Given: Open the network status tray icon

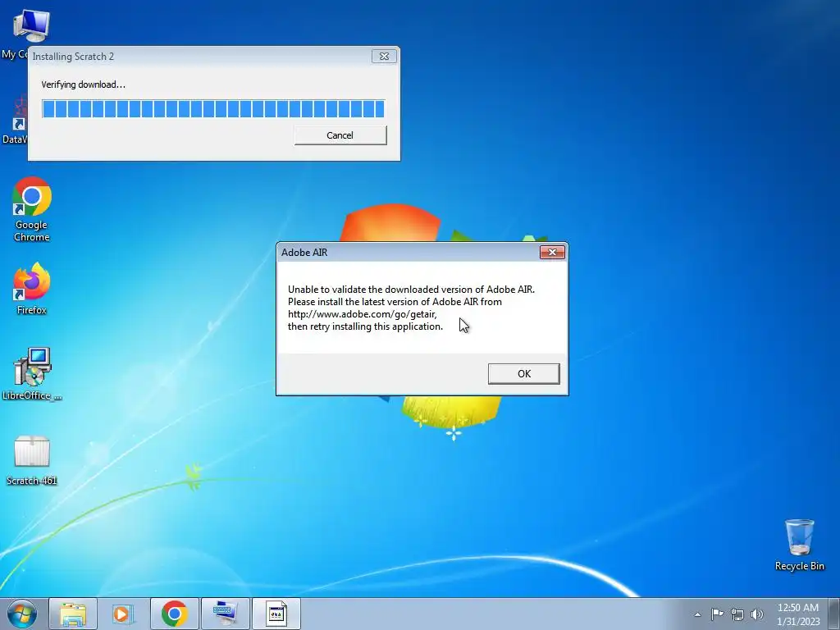Looking at the screenshot, I should pos(737,614).
